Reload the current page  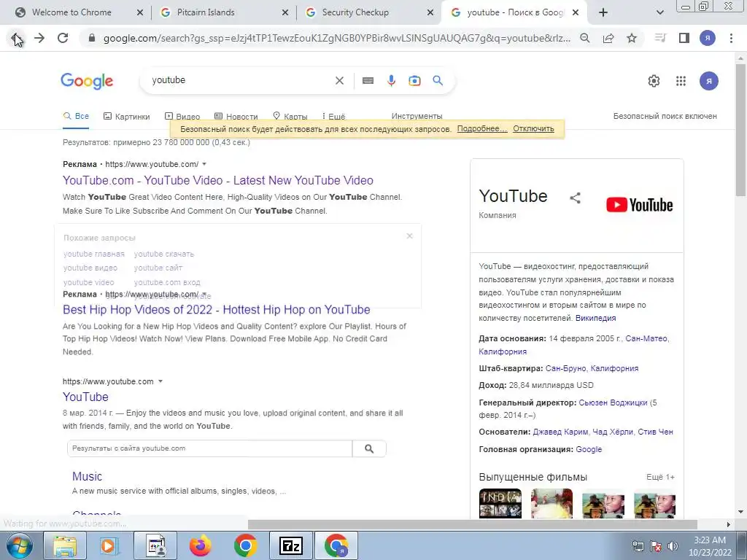pos(63,38)
